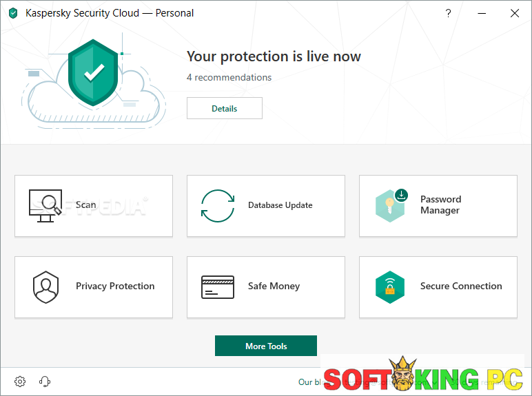Image resolution: width=532 pixels, height=396 pixels.
Task: Open the Secure Connection label
Action: 461,286
